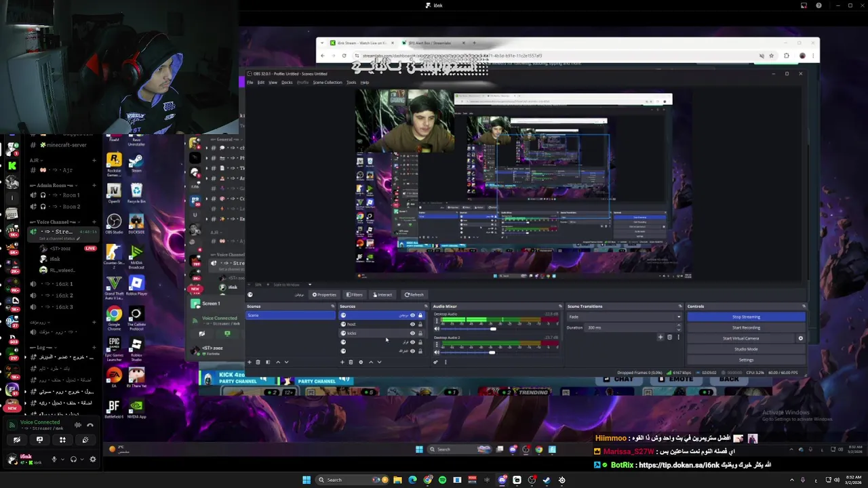The height and width of the screenshot is (488, 868).
Task: Open Desktop Audio options menu dots
Action: pyautogui.click(x=437, y=321)
